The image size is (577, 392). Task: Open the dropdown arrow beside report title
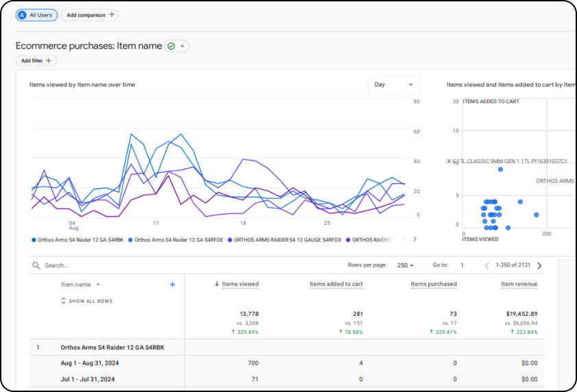coord(182,46)
